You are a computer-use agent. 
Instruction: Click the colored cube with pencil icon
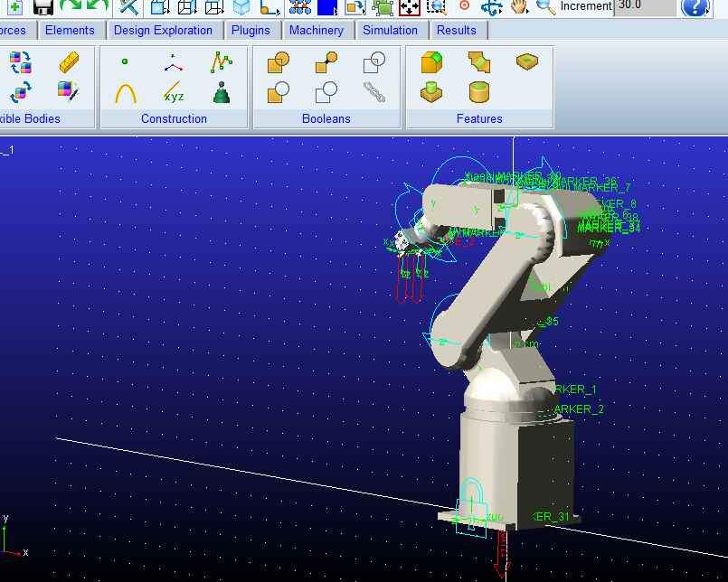point(68,90)
